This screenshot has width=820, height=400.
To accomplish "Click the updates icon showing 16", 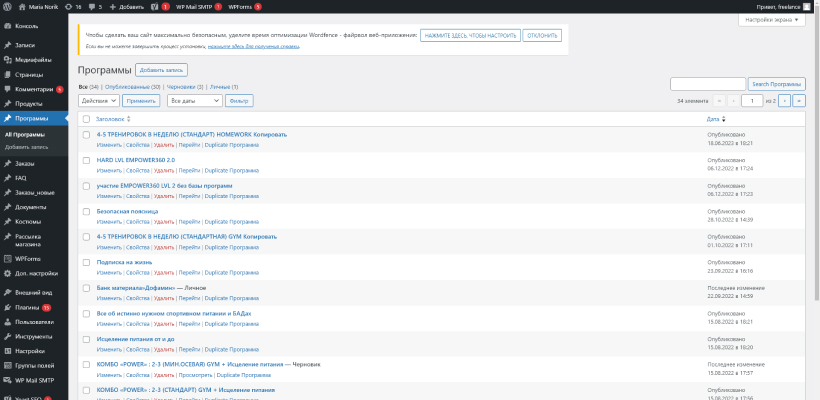I will click(x=72, y=6).
